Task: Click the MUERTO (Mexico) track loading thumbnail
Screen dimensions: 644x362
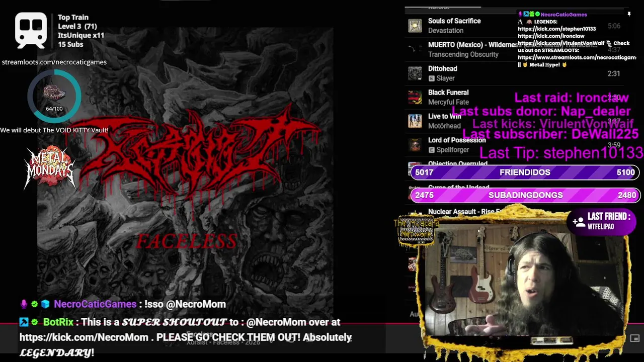Action: 415,49
